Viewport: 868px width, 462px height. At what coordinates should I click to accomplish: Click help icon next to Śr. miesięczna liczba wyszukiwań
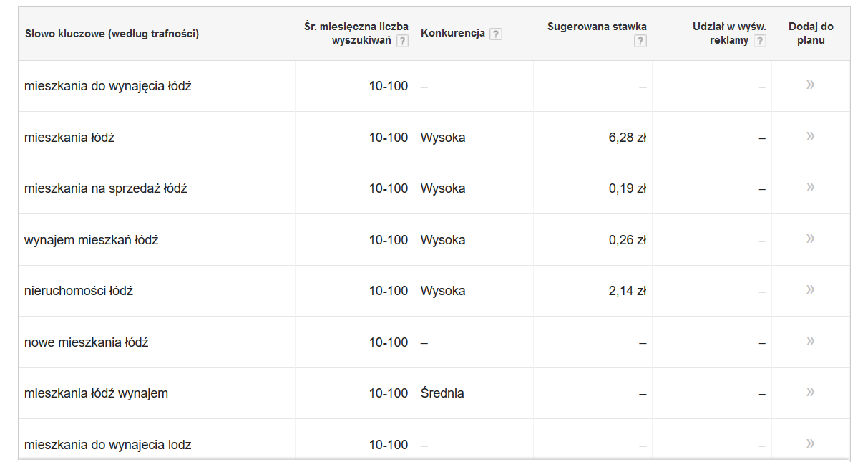[402, 41]
